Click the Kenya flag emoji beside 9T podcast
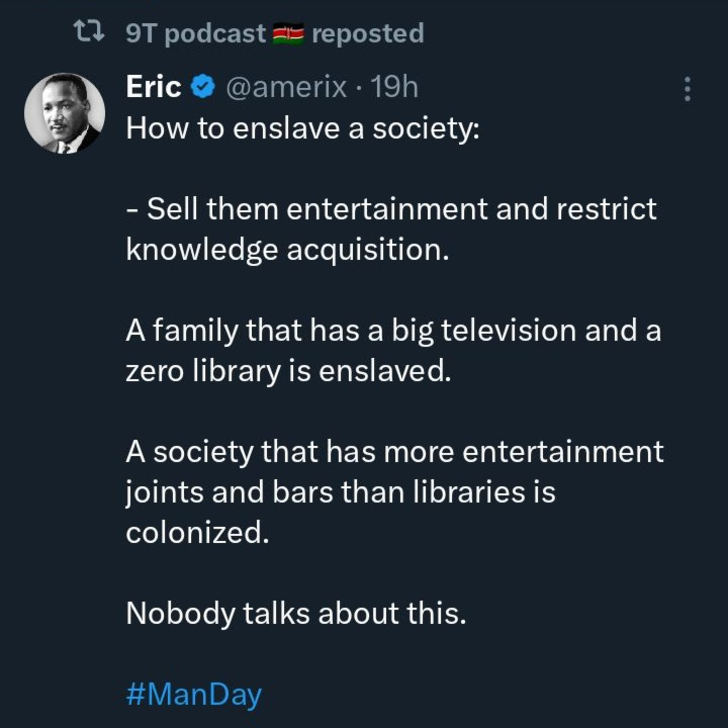 (288, 33)
